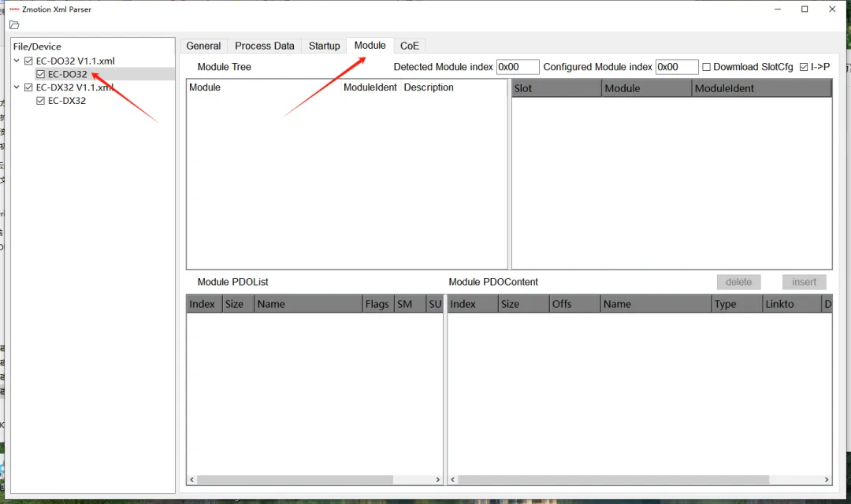The width and height of the screenshot is (851, 504).
Task: Select the EC-DX32 device tree item
Action: click(x=67, y=100)
